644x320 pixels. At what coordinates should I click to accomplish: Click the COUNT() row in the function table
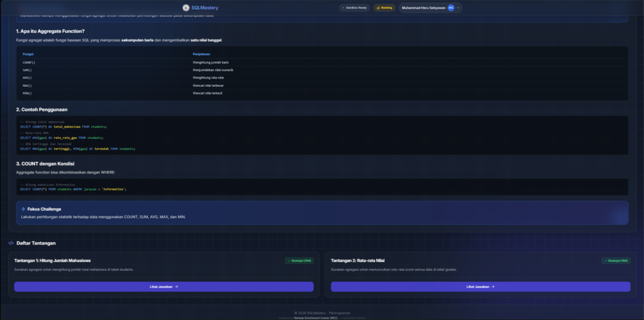(x=29, y=62)
